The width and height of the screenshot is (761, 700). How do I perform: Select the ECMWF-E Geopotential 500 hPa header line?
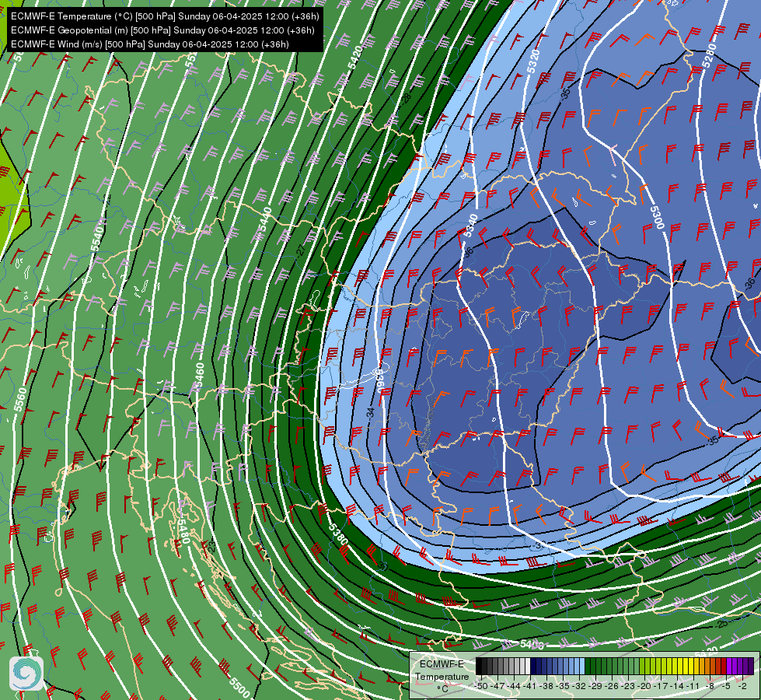162,30
